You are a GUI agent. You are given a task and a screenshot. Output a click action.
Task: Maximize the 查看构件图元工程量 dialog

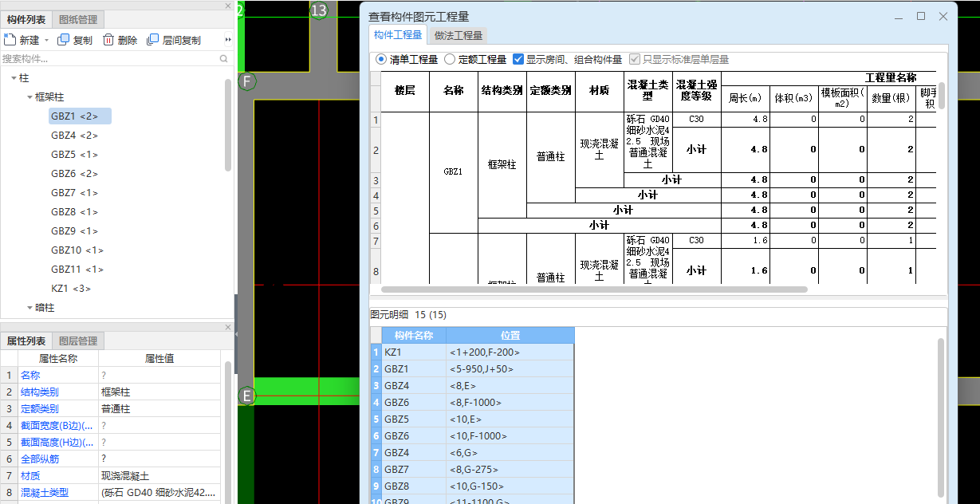click(x=921, y=16)
